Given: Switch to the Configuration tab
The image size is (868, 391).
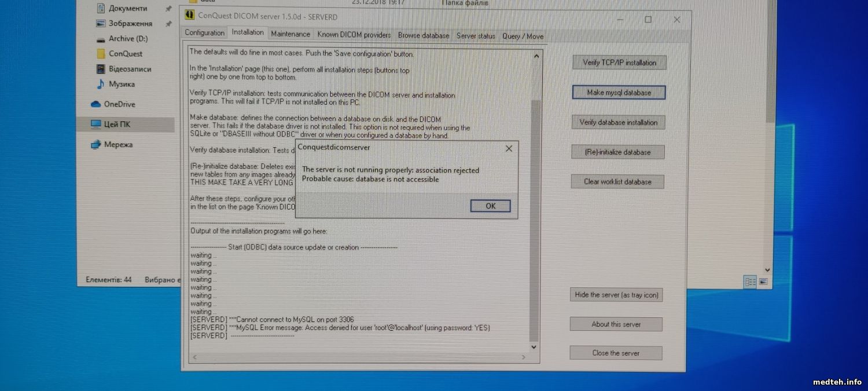Looking at the screenshot, I should (x=204, y=33).
